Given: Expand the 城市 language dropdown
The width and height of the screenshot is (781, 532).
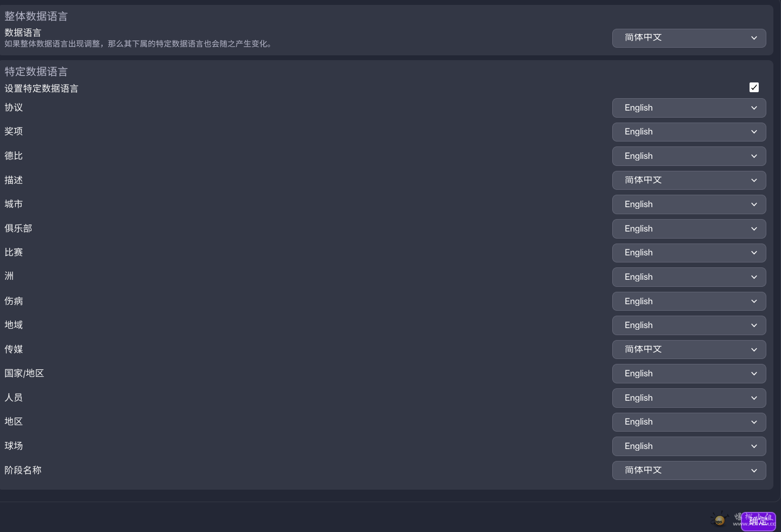Looking at the screenshot, I should [x=689, y=204].
